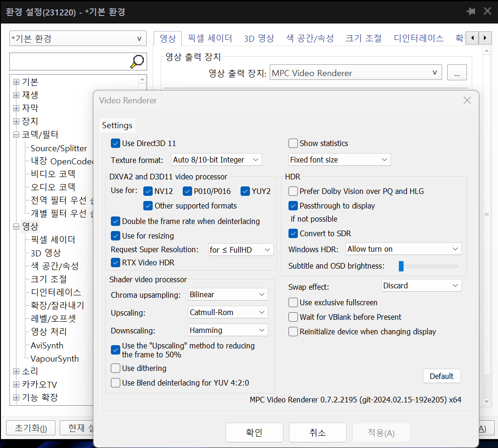Screen dimensions: 498x448
Task: Uncheck YUY2 format
Action: 245,191
